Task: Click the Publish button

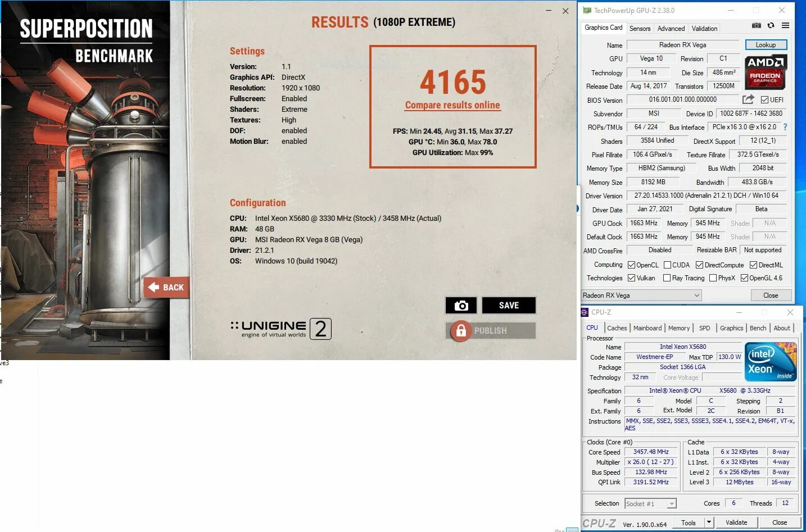Action: 491,331
